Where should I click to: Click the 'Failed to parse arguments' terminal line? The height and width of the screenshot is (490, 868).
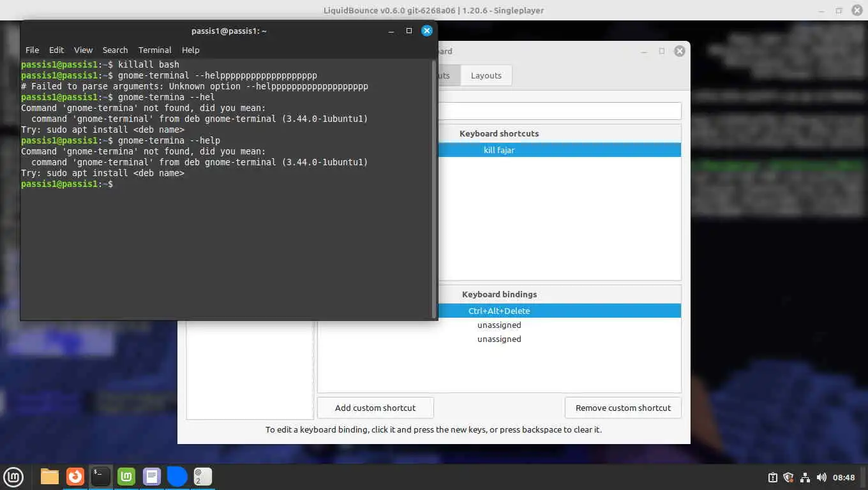(x=195, y=86)
